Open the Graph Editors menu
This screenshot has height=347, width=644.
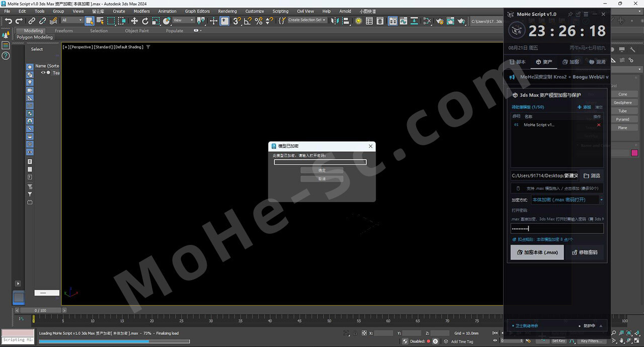coord(197,11)
